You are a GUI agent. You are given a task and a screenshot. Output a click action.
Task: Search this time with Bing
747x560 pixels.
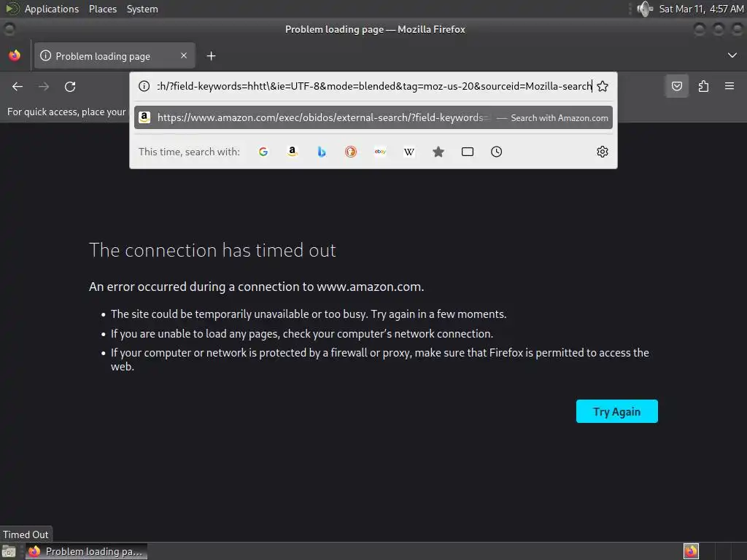322,152
